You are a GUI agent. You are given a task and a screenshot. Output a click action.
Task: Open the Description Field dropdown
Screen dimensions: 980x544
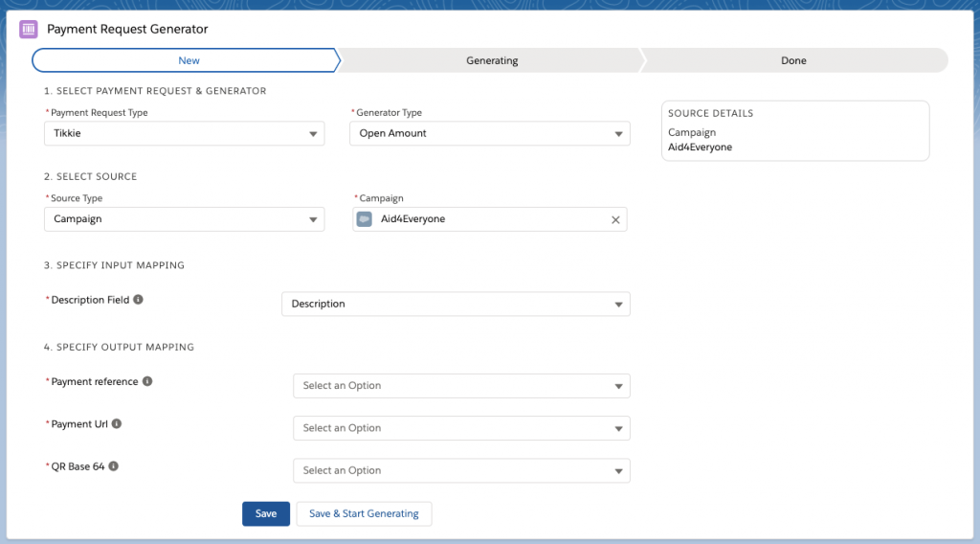456,304
